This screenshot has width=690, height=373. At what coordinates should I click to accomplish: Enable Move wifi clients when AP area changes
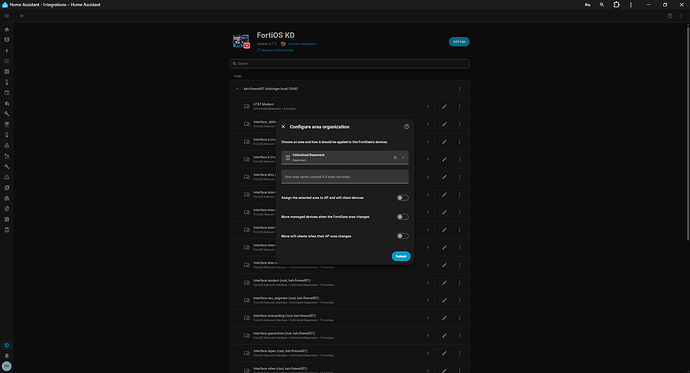(x=403, y=236)
